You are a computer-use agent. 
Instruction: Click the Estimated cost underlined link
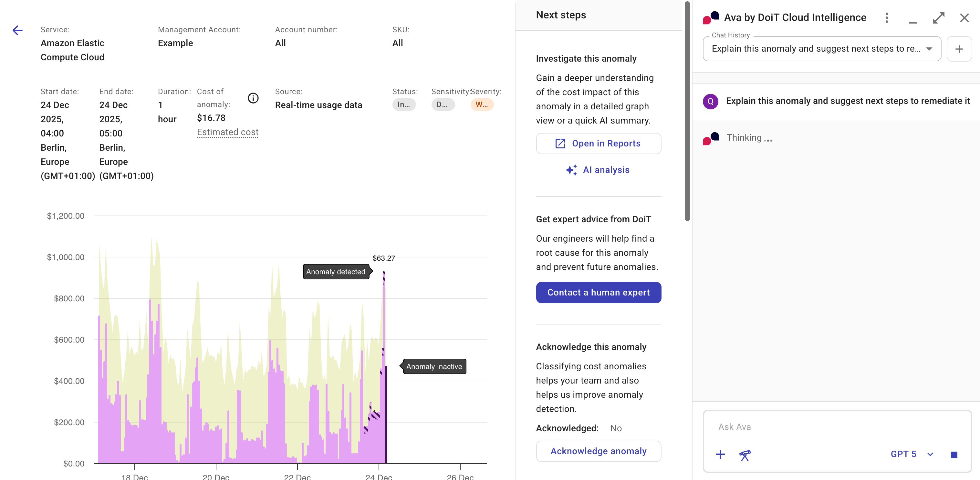pyautogui.click(x=227, y=132)
